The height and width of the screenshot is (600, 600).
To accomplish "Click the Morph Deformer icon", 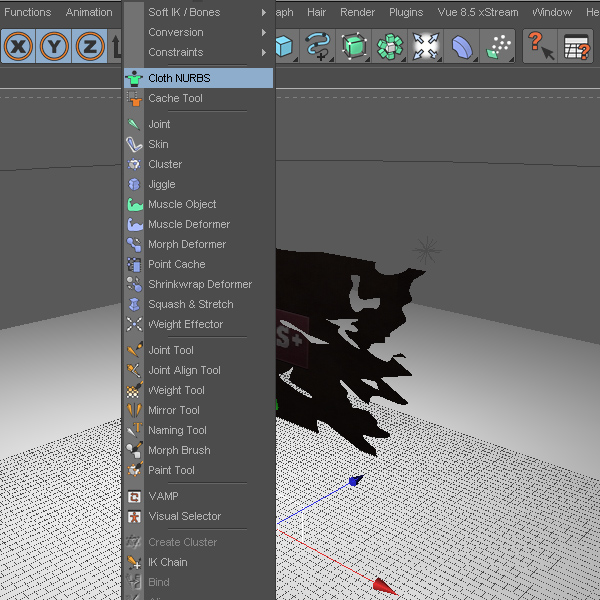I will point(134,244).
